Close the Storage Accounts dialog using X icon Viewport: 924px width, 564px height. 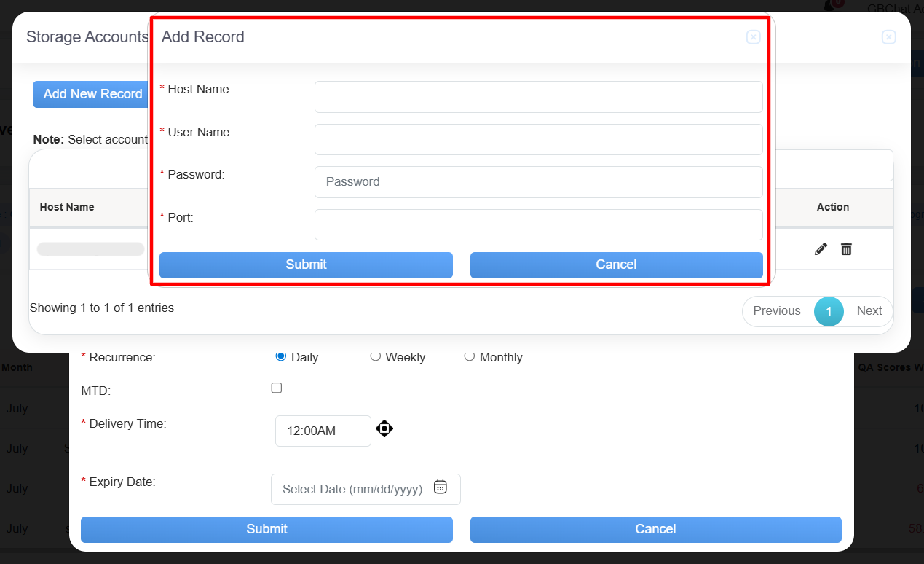[888, 37]
